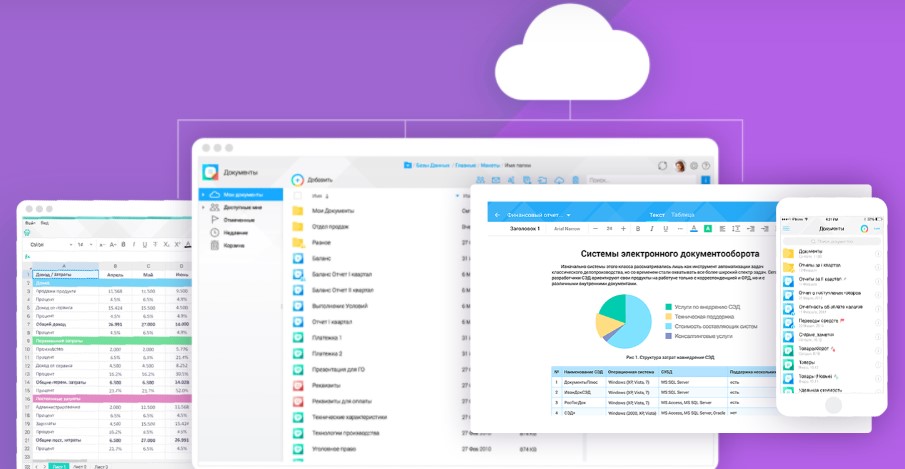905x469 pixels.
Task: Expand the Мои документы tree node
Action: point(203,195)
